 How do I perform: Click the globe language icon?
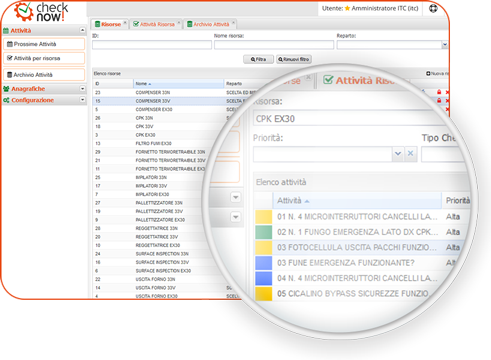(x=433, y=8)
